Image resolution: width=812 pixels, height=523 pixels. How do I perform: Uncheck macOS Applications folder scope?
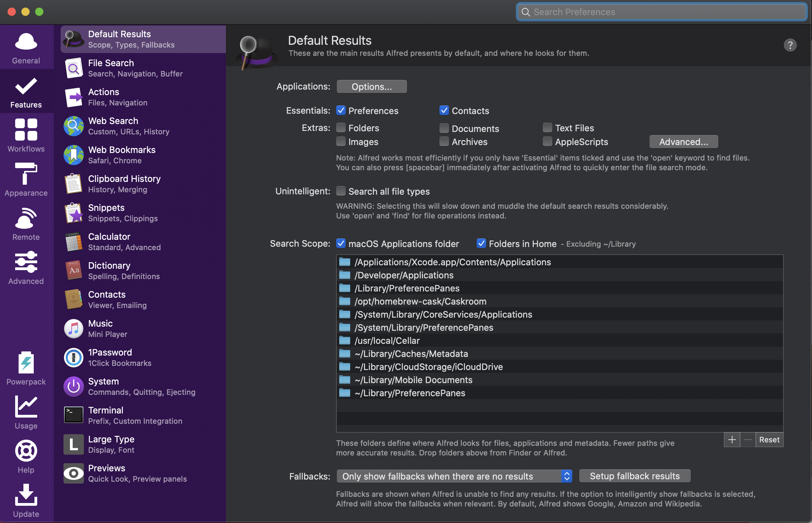click(341, 244)
